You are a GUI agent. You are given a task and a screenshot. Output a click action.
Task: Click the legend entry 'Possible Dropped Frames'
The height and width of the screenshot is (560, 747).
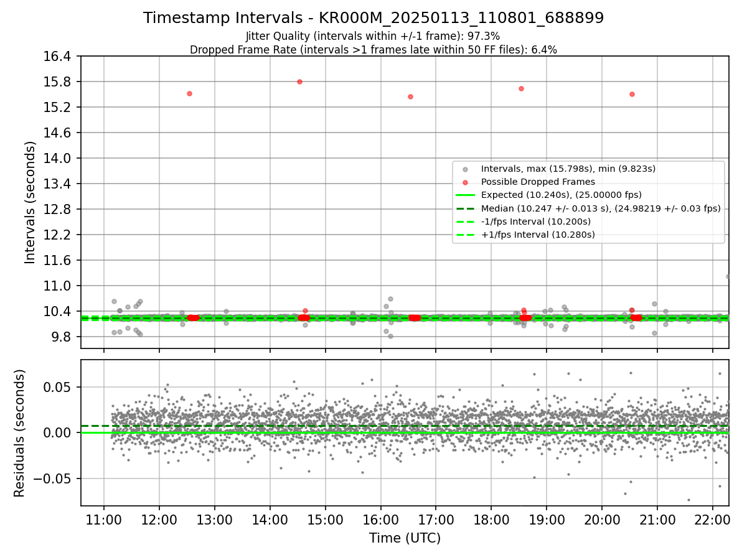tap(538, 182)
